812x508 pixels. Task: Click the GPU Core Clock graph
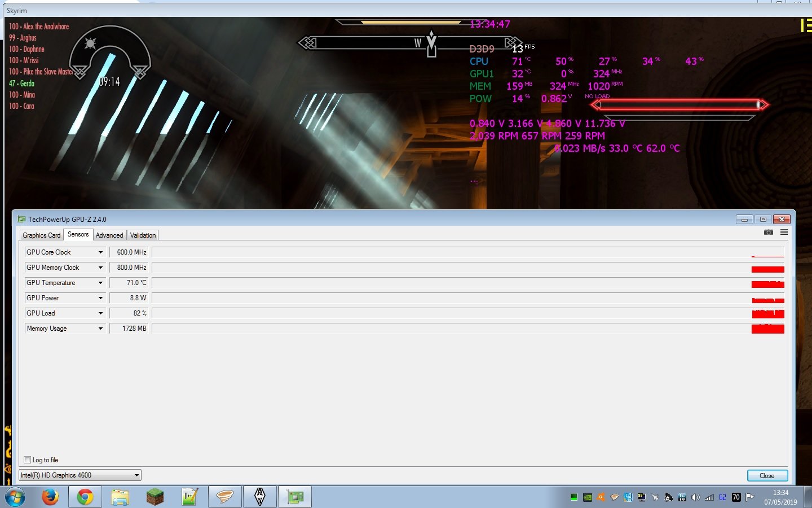pos(468,252)
